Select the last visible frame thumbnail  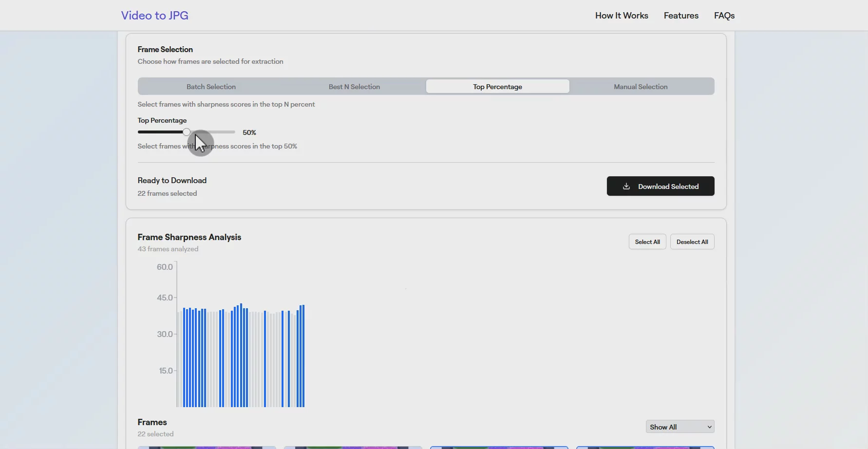click(645, 447)
